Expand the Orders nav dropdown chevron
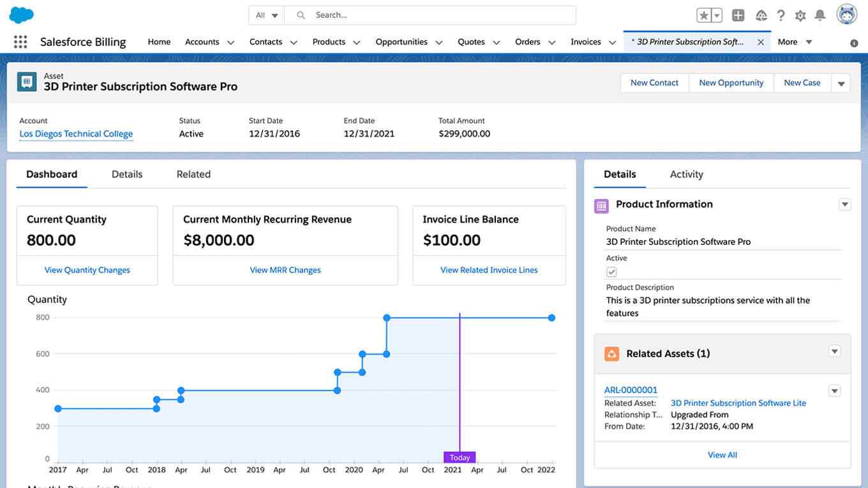The width and height of the screenshot is (868, 488). (x=552, y=43)
